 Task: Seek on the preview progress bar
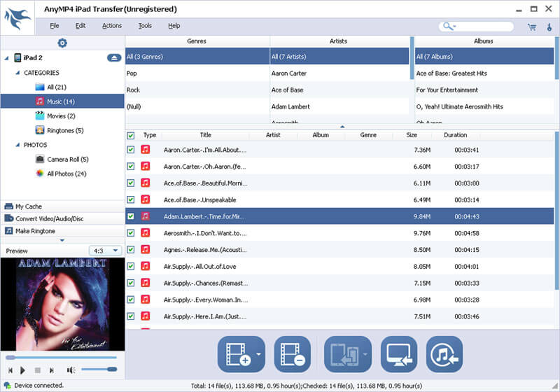click(x=61, y=358)
